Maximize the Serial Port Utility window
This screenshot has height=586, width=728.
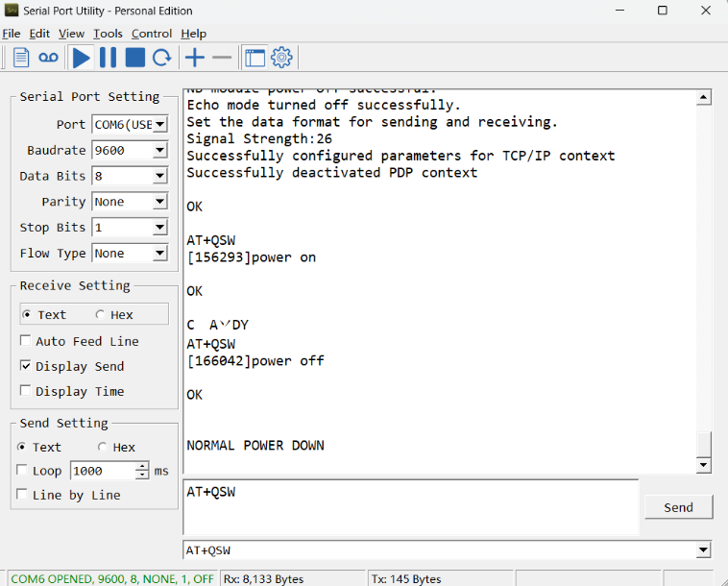tap(663, 11)
